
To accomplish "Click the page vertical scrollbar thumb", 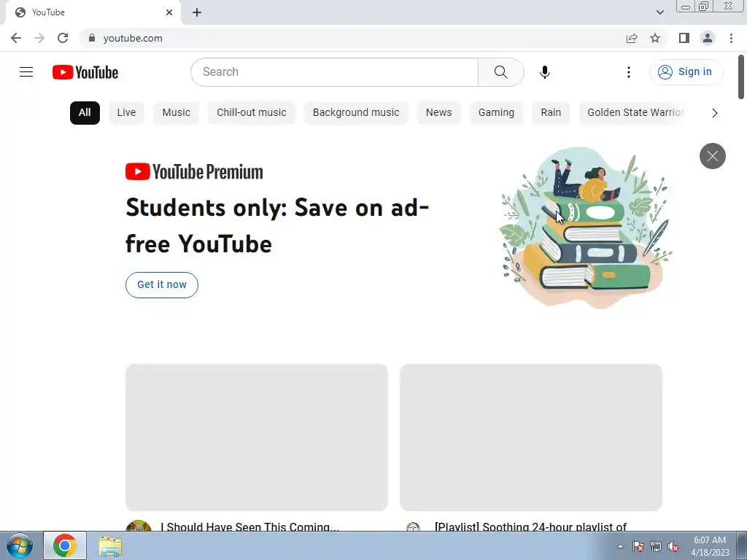I will point(741,77).
